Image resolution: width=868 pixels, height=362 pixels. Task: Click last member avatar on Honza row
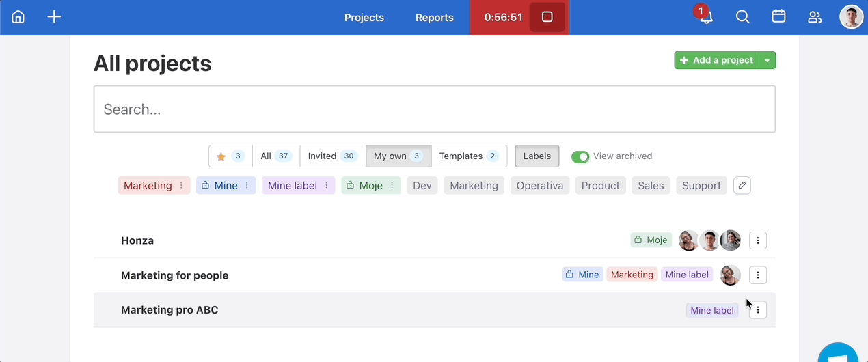731,240
